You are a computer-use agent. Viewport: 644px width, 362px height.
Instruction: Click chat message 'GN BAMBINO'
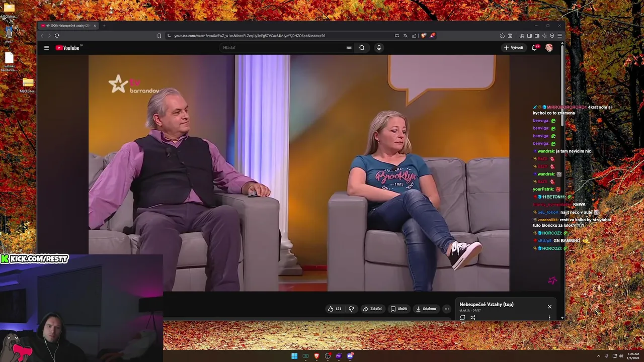[568, 241]
